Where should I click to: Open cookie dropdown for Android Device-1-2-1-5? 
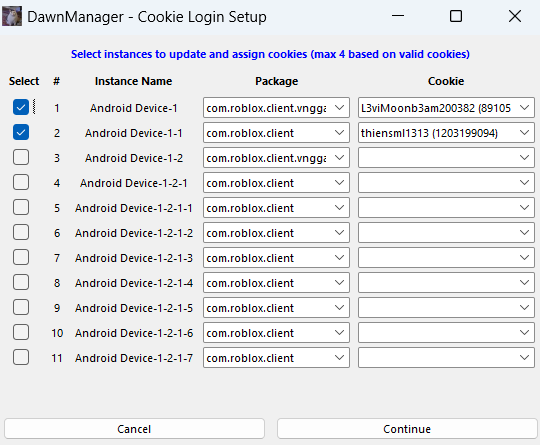click(x=446, y=308)
